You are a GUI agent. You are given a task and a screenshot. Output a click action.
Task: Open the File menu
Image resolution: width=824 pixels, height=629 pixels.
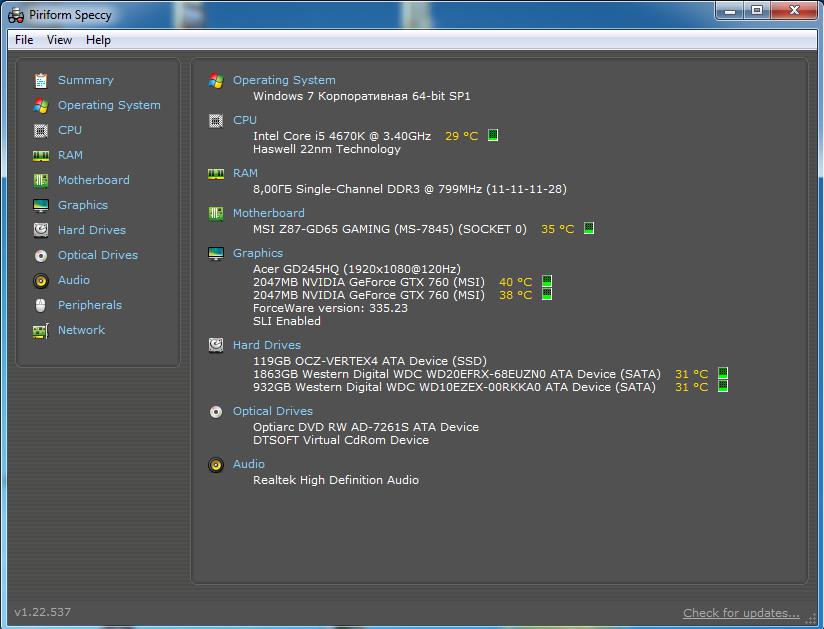click(x=24, y=40)
